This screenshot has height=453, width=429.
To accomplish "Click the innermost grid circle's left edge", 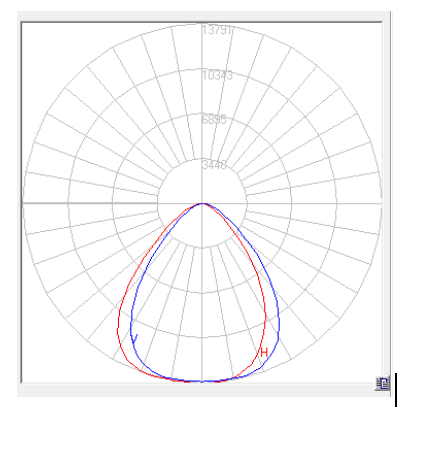I will click(x=157, y=203).
